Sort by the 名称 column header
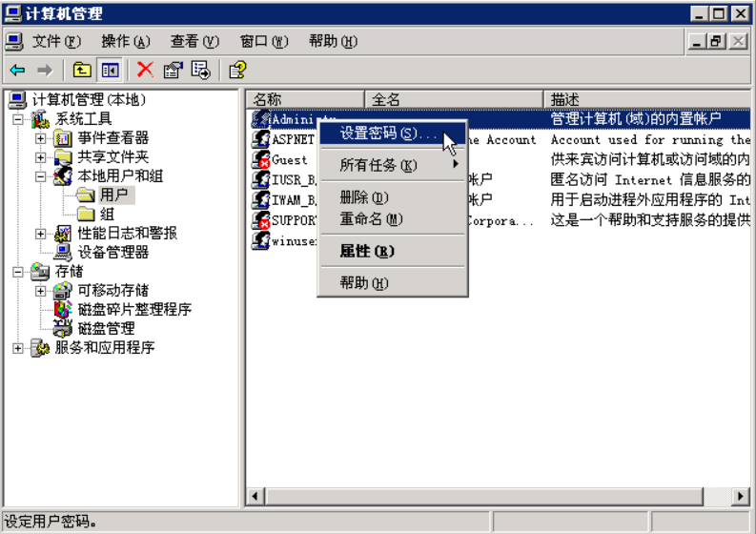The image size is (756, 534). click(306, 100)
